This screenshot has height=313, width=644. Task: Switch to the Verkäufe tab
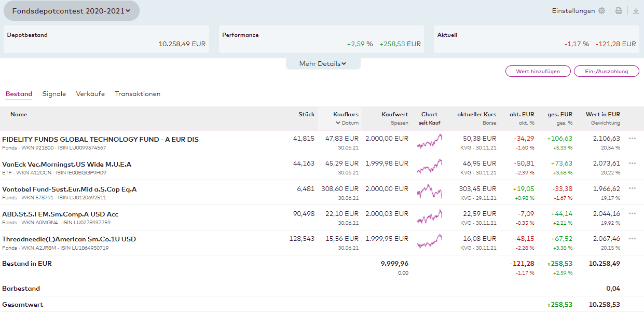(90, 94)
